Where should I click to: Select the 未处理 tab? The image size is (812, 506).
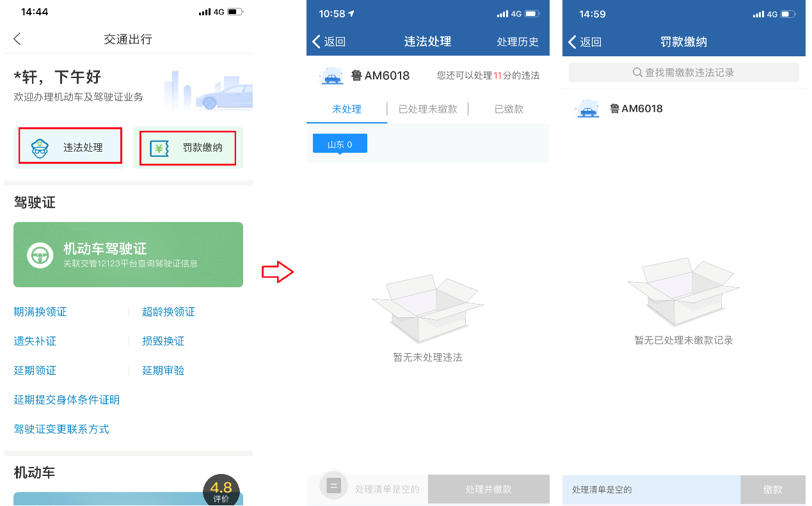(x=347, y=109)
